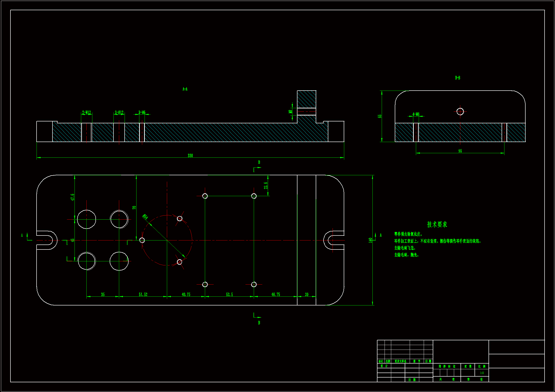Viewport: 555px width, 392px height.
Task: Click the 日期 header beside 签字
Action: [x=428, y=361]
